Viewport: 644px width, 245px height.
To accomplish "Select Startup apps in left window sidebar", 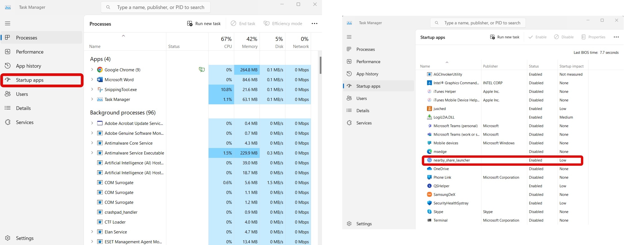I will [42, 80].
